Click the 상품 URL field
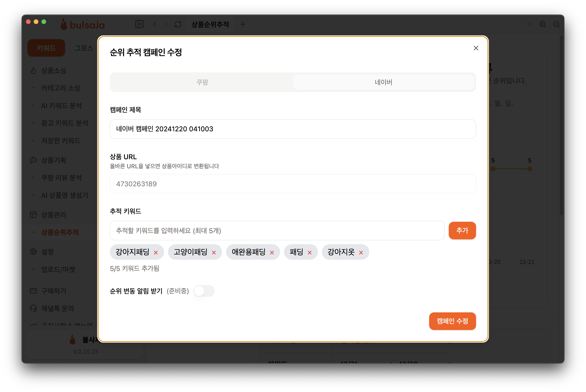The width and height of the screenshot is (586, 392). 293,184
